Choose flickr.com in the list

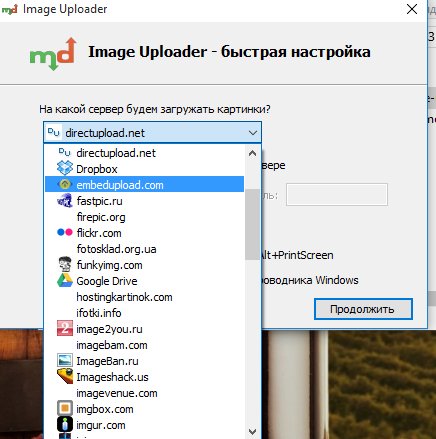[x=144, y=233]
